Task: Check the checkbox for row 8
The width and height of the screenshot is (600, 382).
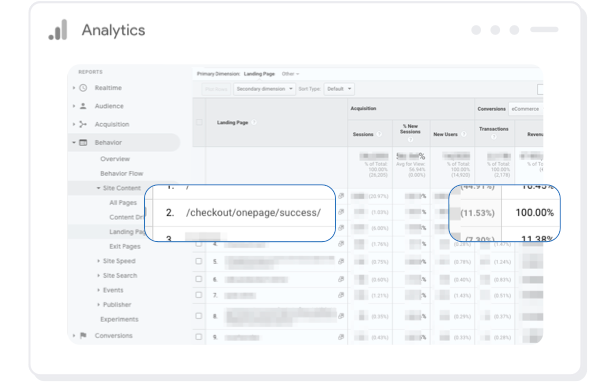Action: (199, 316)
